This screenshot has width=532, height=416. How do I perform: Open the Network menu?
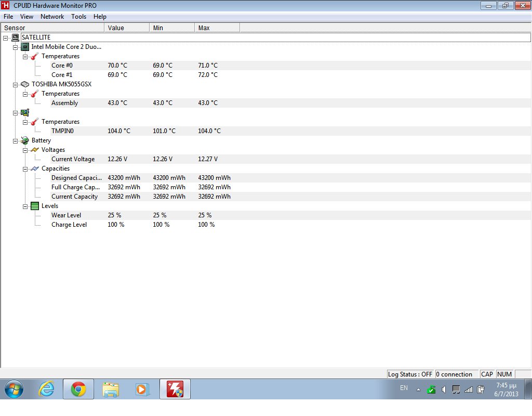pyautogui.click(x=52, y=17)
